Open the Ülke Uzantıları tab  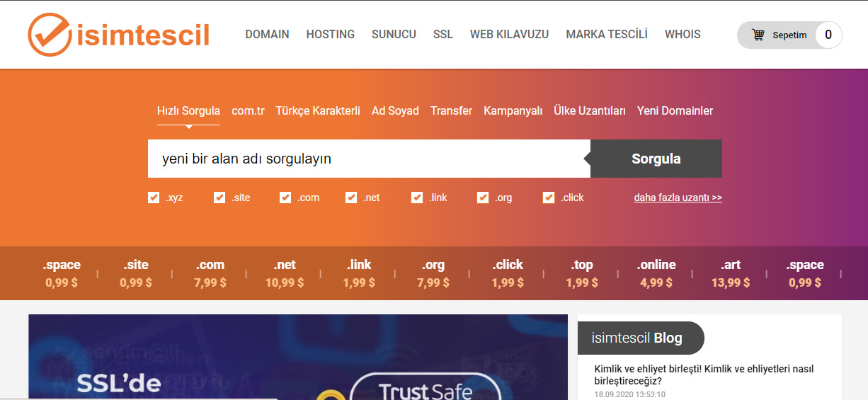pyautogui.click(x=590, y=110)
